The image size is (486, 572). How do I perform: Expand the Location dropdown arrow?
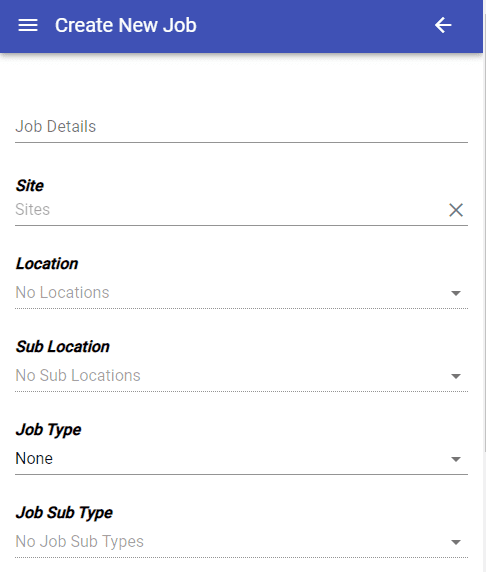[456, 293]
